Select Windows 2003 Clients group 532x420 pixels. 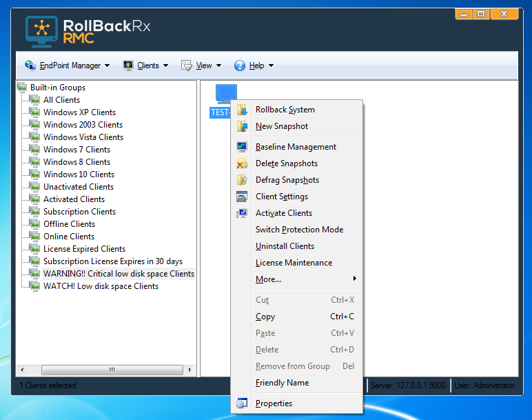click(x=83, y=125)
